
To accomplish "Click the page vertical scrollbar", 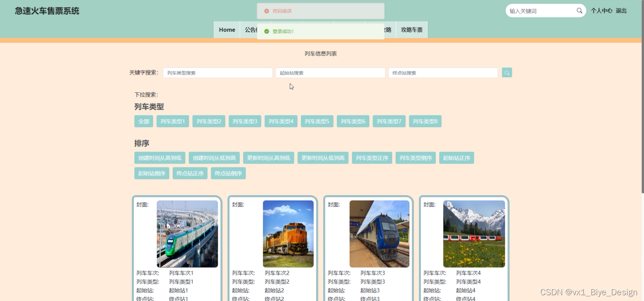I will tap(643, 96).
